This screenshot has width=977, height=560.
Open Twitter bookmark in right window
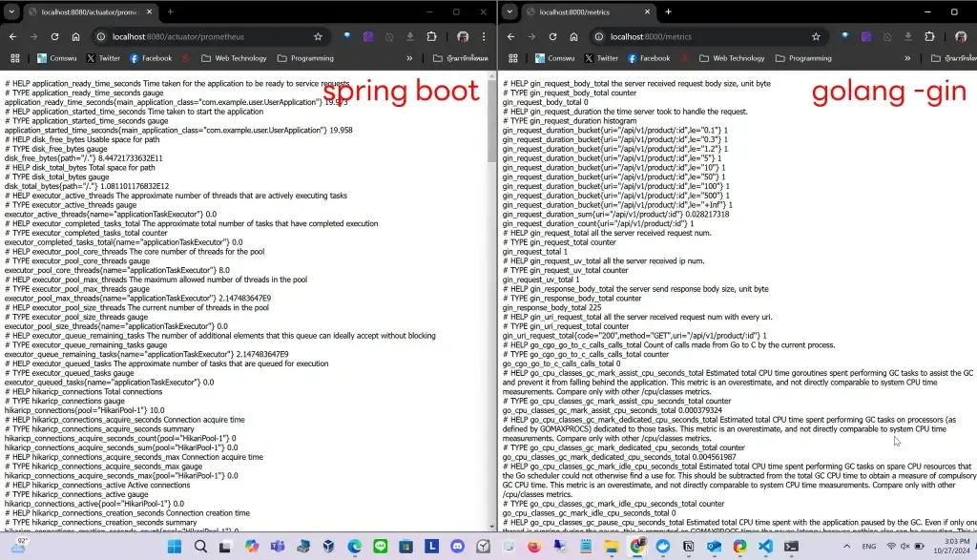(x=601, y=58)
